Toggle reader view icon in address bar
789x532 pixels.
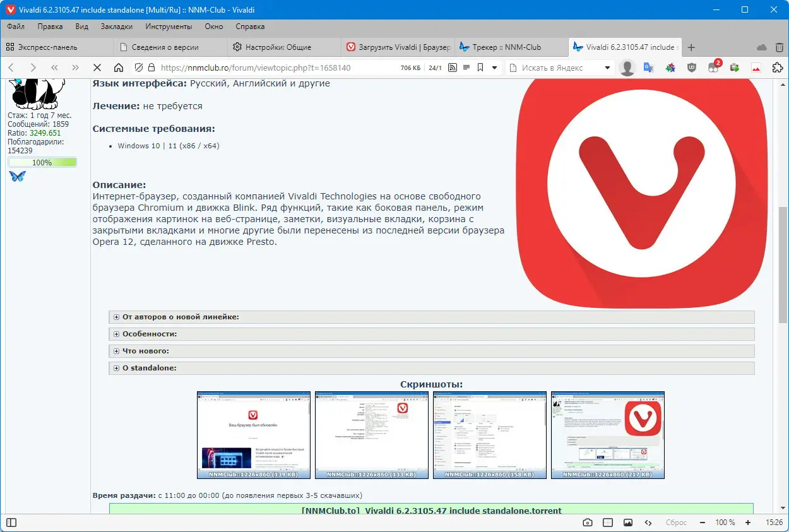(466, 68)
